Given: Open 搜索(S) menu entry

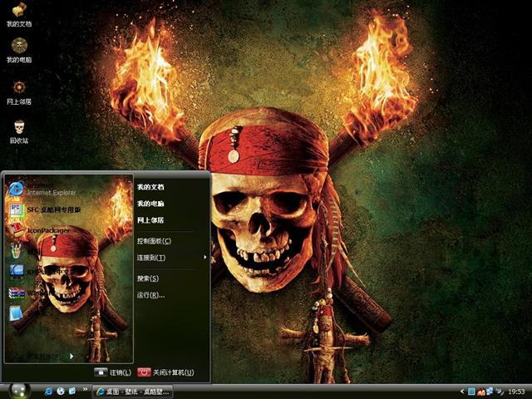Looking at the screenshot, I should pos(148,278).
